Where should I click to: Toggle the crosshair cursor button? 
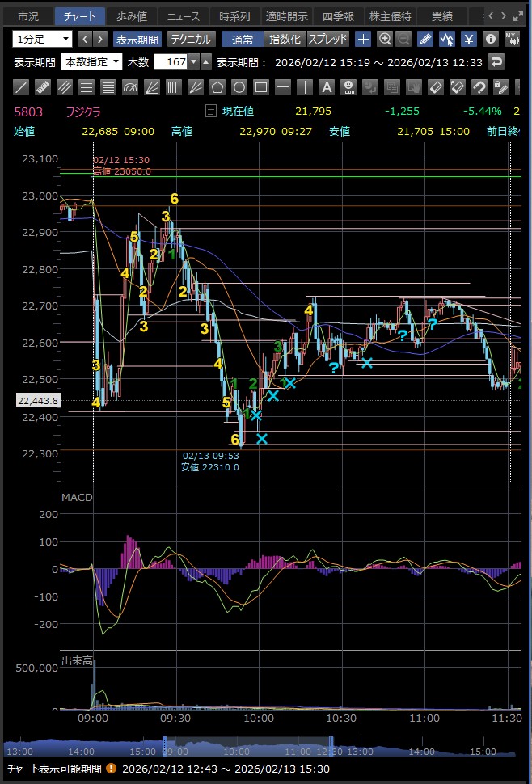click(x=363, y=39)
